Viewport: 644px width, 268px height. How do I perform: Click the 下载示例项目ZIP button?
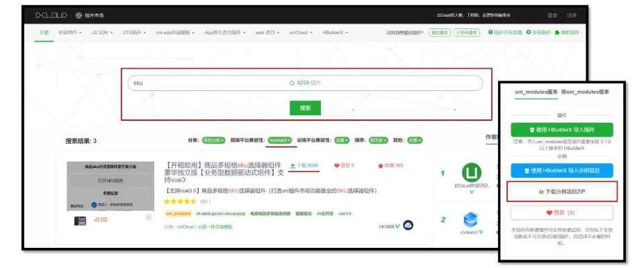(562, 192)
